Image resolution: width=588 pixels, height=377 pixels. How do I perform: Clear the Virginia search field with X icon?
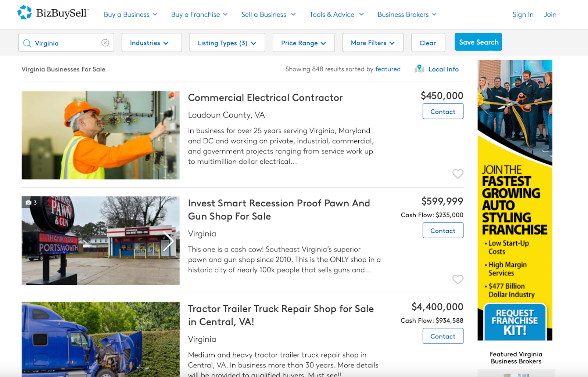(x=105, y=43)
